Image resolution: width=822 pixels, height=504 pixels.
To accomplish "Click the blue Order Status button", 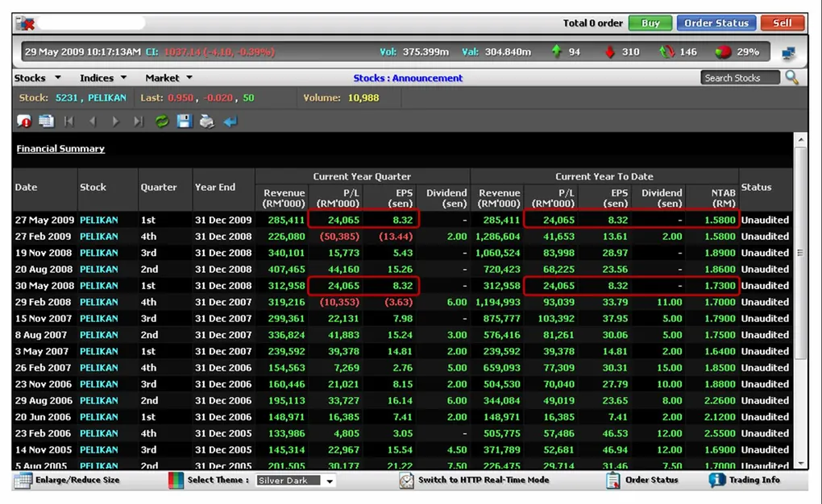I will point(716,23).
